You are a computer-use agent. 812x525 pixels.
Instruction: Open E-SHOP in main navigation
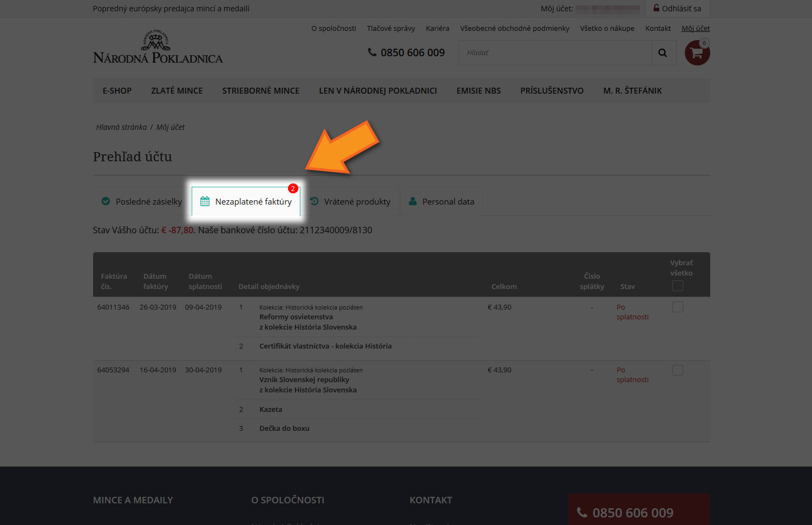click(x=117, y=90)
